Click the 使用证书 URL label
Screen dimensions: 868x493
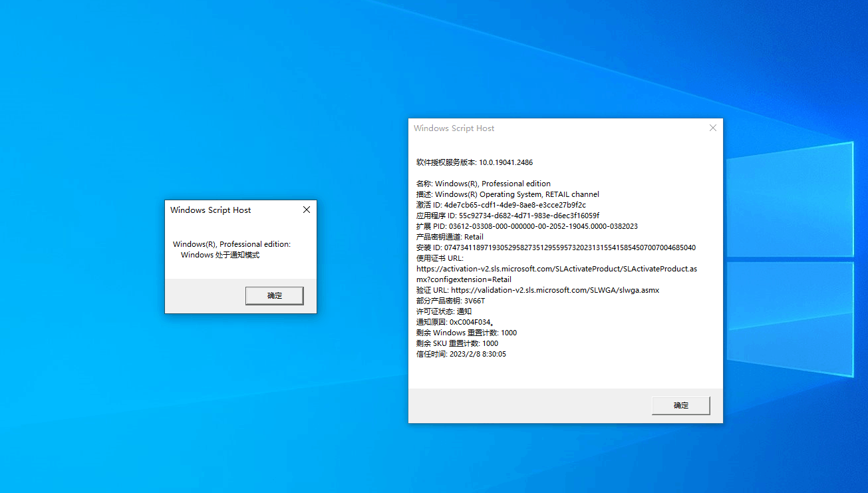click(440, 258)
